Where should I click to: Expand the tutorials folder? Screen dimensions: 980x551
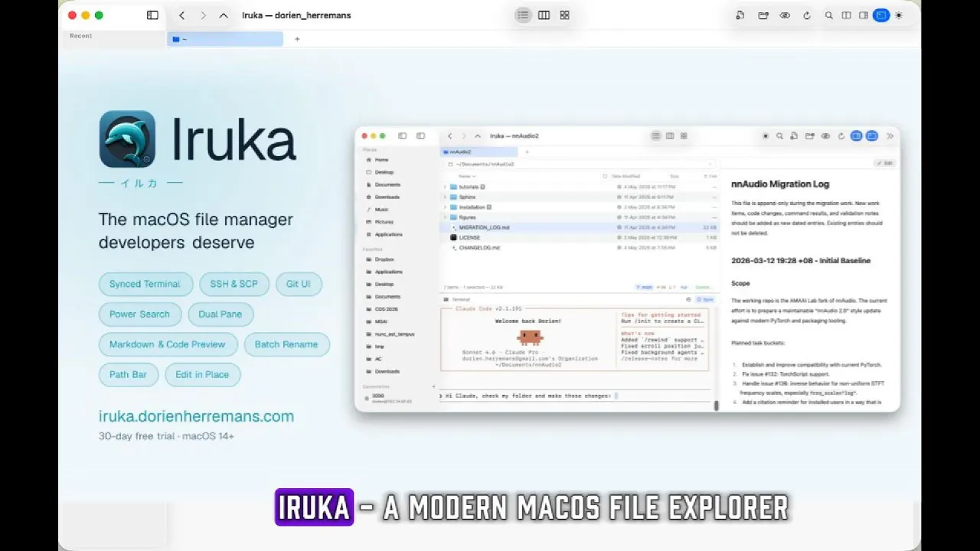(445, 187)
